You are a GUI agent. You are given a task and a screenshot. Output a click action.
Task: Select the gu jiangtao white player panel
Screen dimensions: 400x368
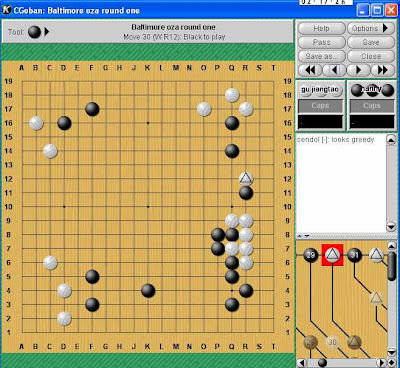pyautogui.click(x=320, y=105)
